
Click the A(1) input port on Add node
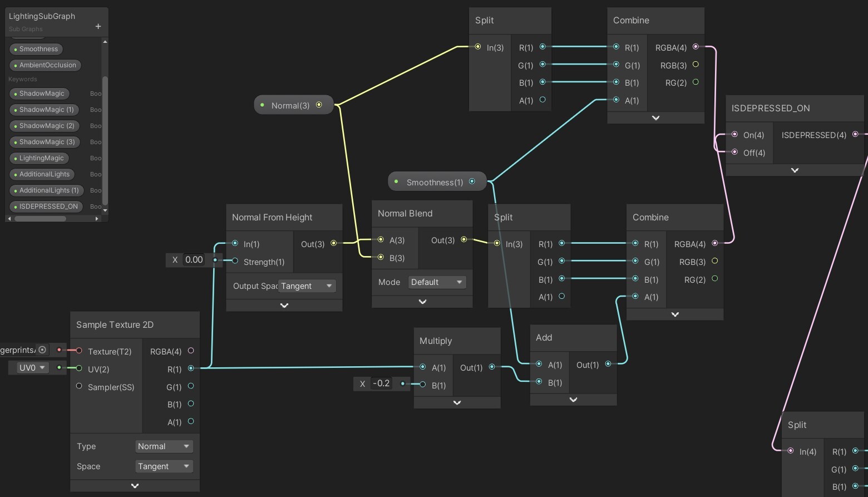point(539,364)
